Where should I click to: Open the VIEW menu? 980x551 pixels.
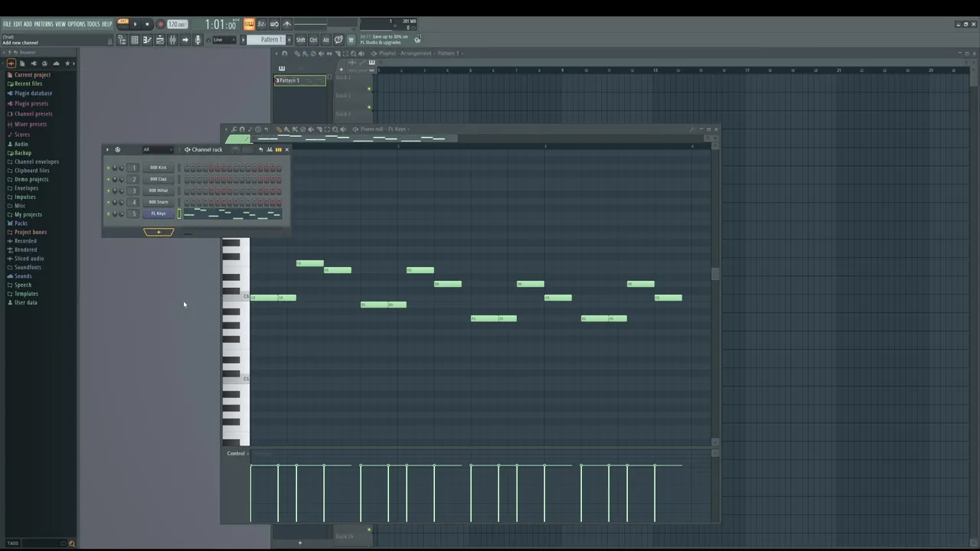click(60, 24)
